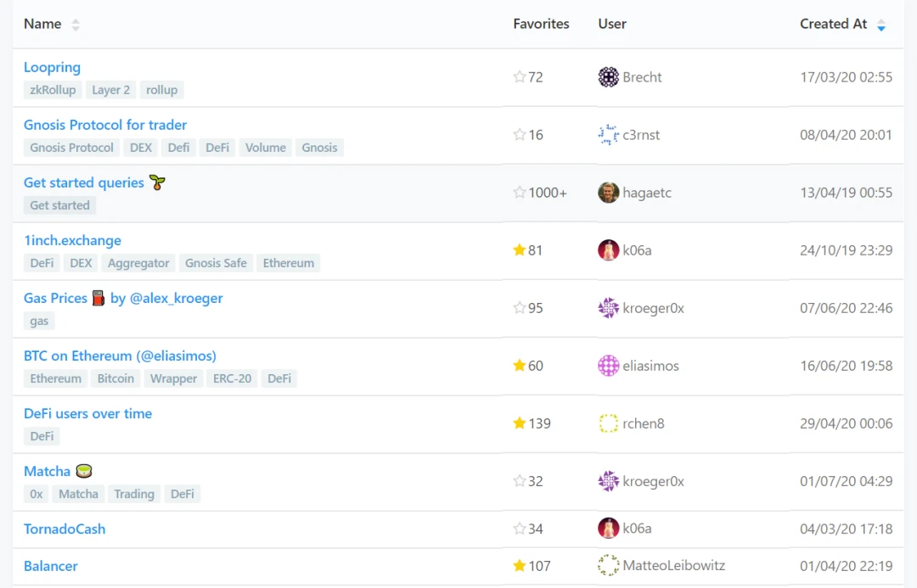Star the Get started queries dashboard
Image resolution: width=917 pixels, height=588 pixels.
[x=520, y=193]
